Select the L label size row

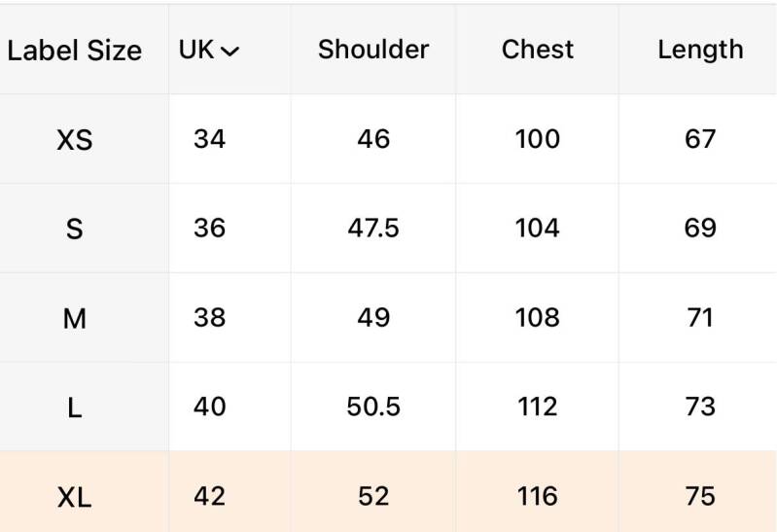(x=75, y=408)
